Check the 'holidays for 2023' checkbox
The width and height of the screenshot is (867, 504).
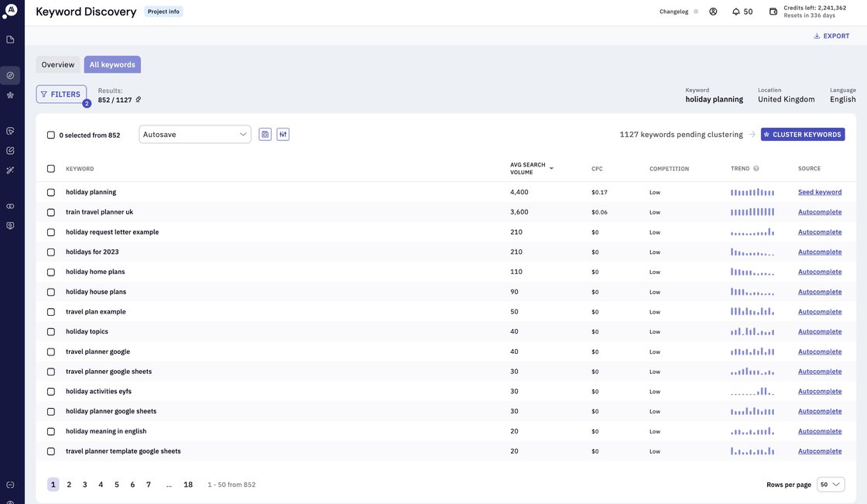51,252
